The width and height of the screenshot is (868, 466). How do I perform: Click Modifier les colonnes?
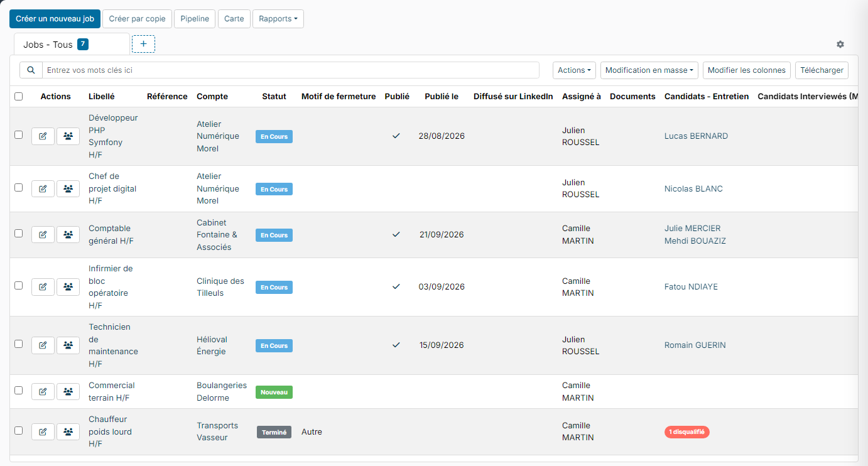tap(747, 70)
